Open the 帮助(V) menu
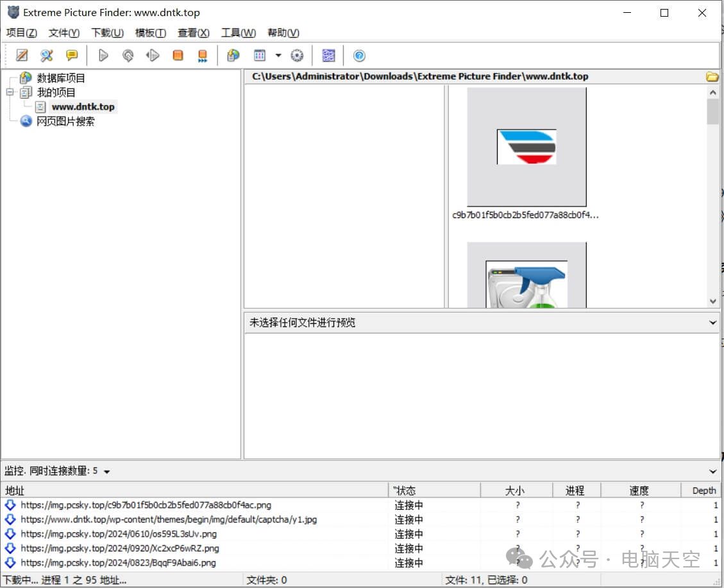This screenshot has height=588, width=724. [283, 33]
